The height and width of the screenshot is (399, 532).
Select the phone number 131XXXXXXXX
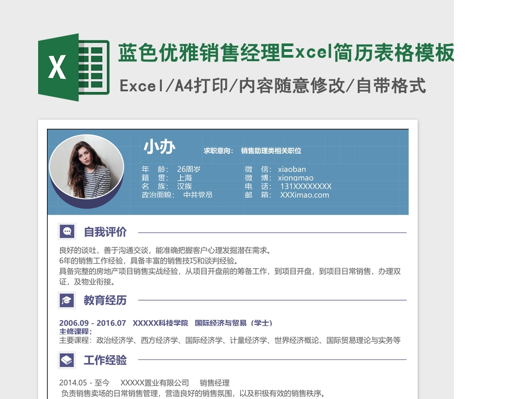306,186
